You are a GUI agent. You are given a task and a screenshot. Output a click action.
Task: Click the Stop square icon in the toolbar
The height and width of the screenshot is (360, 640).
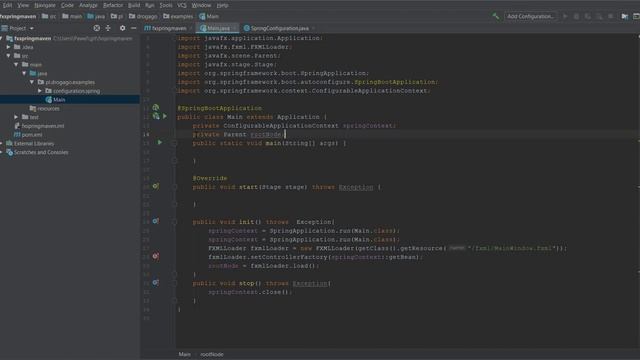click(611, 16)
